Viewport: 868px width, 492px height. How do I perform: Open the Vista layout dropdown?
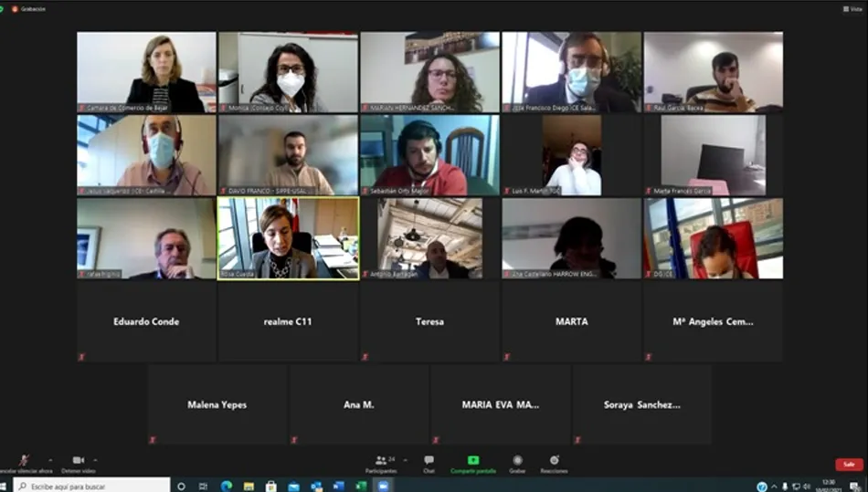pos(852,8)
